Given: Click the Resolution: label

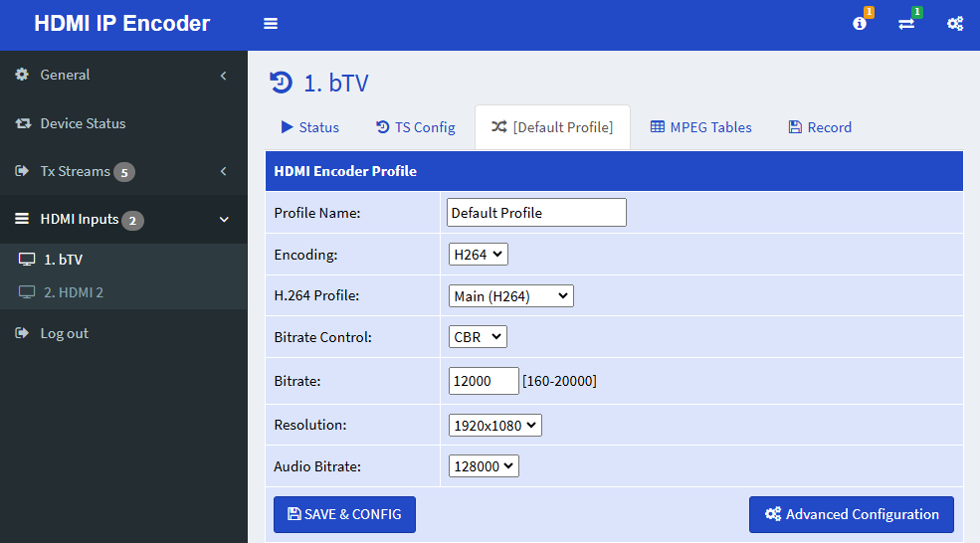Looking at the screenshot, I should 310,425.
